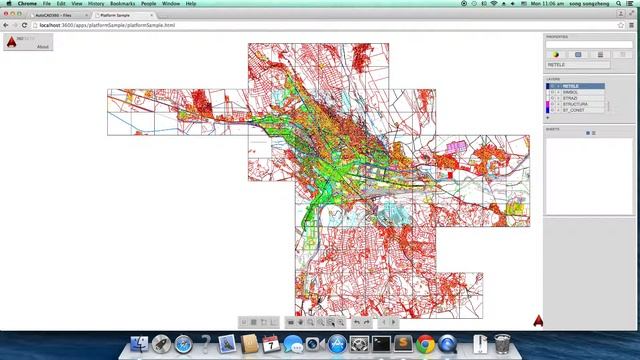Open Finder from the Dock
Screen dimensions: 640x360
[x=139, y=344]
